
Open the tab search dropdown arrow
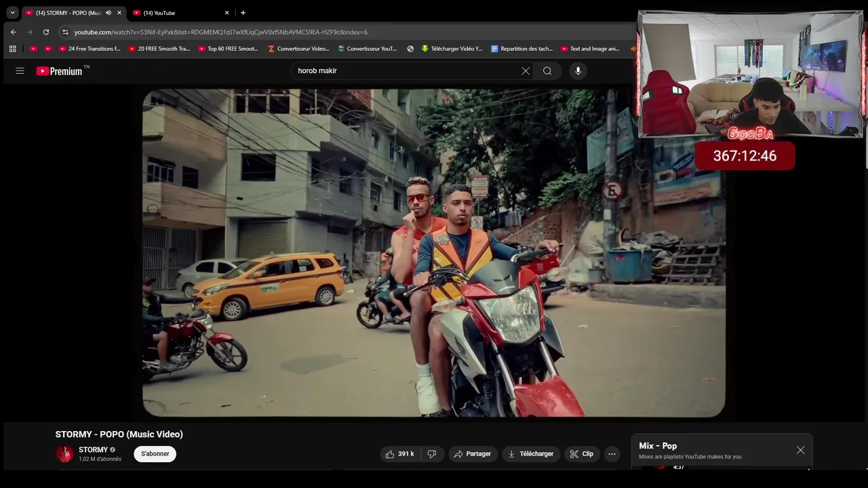pyautogui.click(x=12, y=13)
